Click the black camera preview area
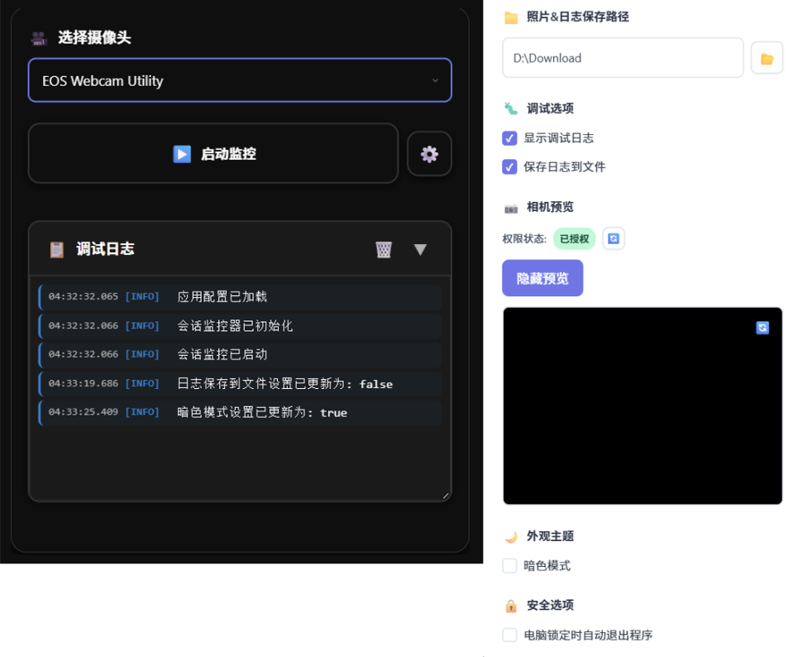 coord(642,405)
